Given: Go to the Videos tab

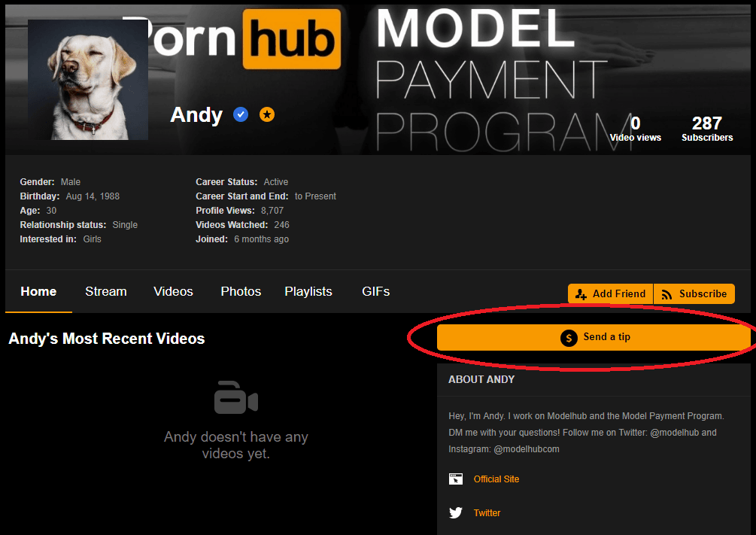Looking at the screenshot, I should point(173,291).
